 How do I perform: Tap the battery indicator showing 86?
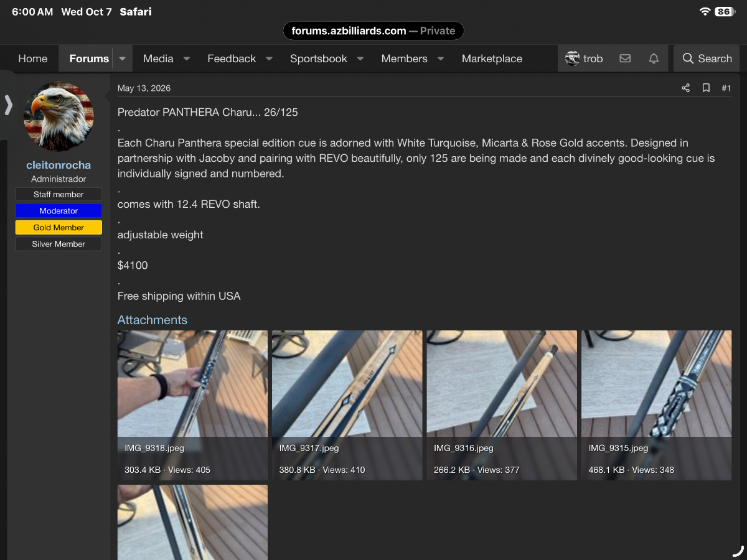click(724, 12)
